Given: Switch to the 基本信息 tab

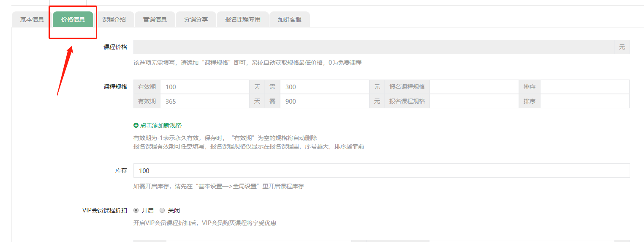Looking at the screenshot, I should [32, 19].
